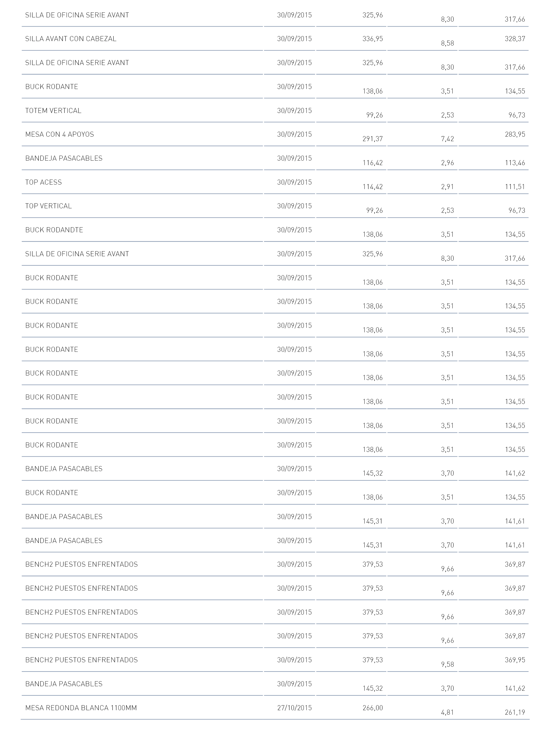Select the 8,58 depreciation value
Viewport: 560px width, 731px height.
tap(447, 43)
